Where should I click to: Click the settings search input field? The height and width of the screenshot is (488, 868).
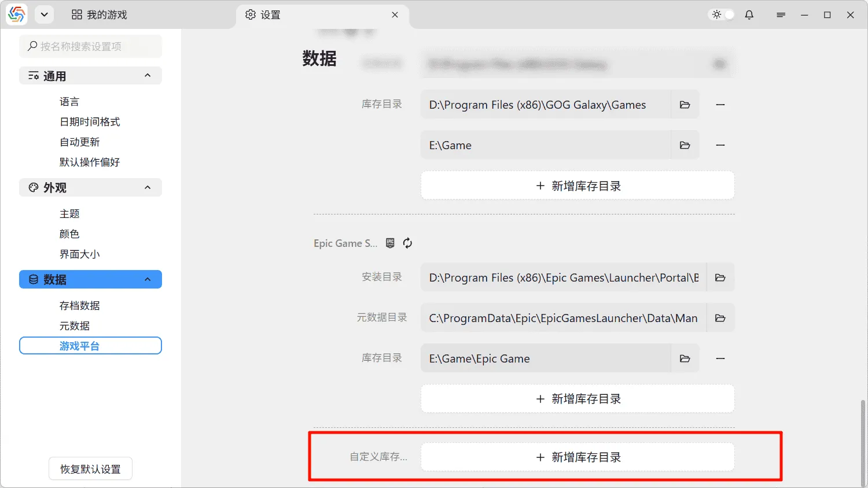coord(90,46)
